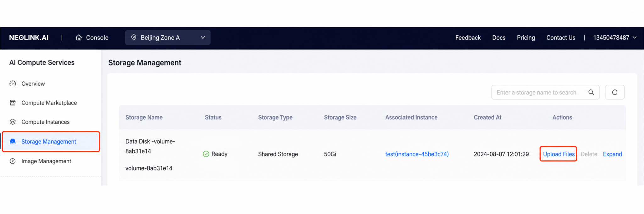Viewport: 644px width, 214px height.
Task: Click the Shared Storage cell
Action: (278, 154)
